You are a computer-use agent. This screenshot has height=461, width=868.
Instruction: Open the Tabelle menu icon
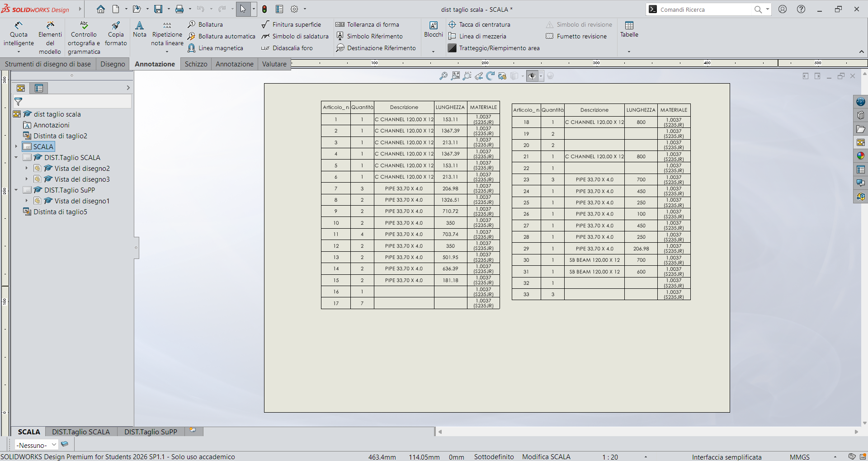pos(629,30)
